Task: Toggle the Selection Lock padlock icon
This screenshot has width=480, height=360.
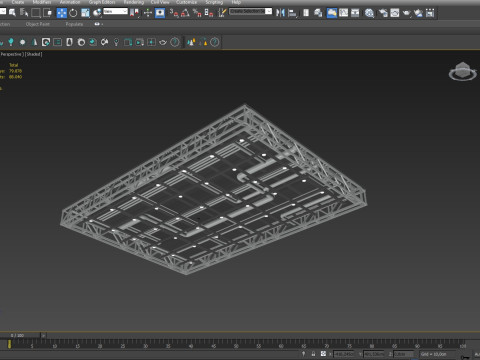Action: 313,354
